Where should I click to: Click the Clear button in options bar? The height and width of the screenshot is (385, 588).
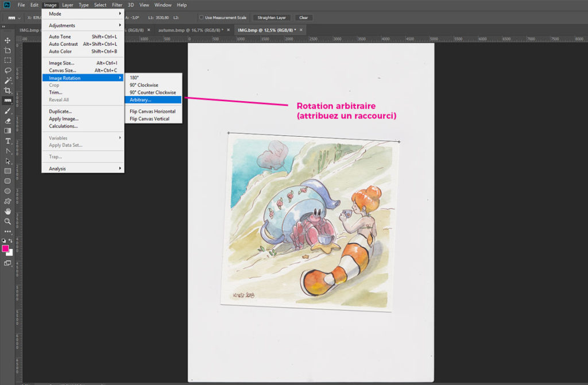[x=303, y=18]
